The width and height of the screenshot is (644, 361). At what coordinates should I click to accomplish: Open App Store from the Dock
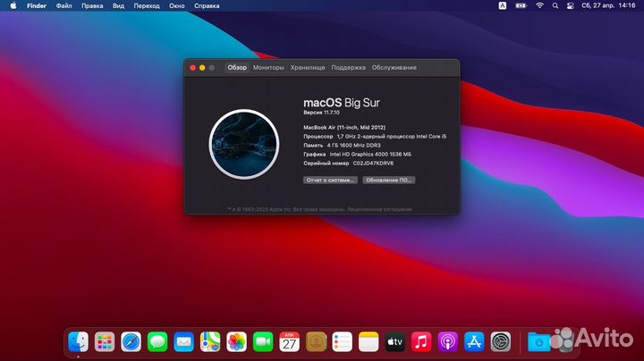(474, 341)
